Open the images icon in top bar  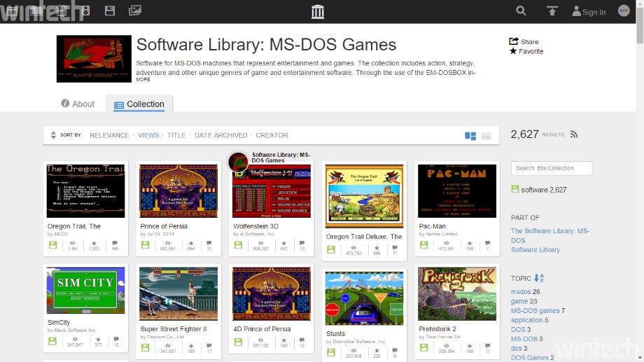[135, 11]
